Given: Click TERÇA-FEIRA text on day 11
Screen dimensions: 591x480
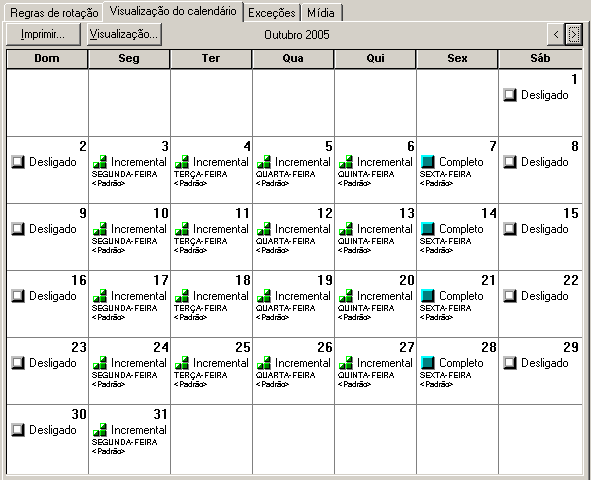Looking at the screenshot, I should coord(201,241).
